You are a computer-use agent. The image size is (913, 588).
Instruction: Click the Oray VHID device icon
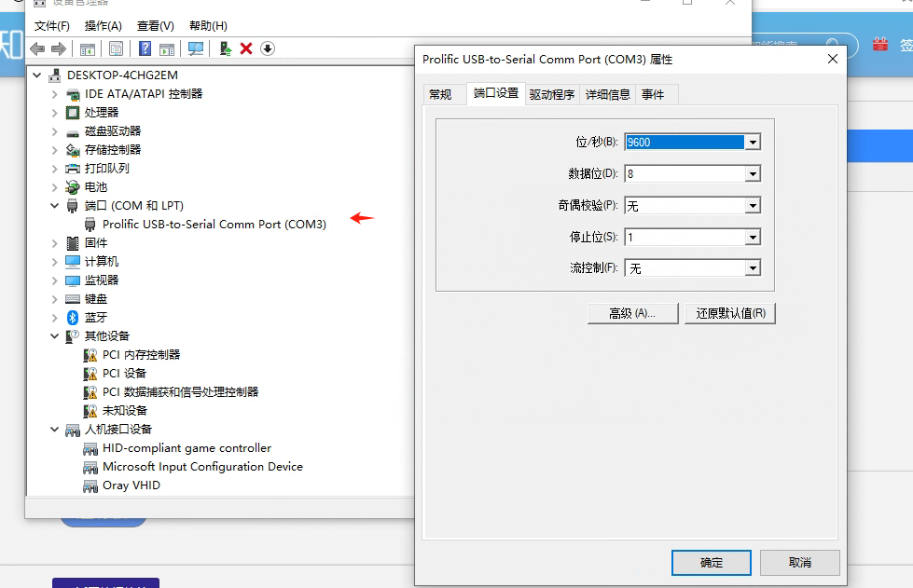point(90,485)
